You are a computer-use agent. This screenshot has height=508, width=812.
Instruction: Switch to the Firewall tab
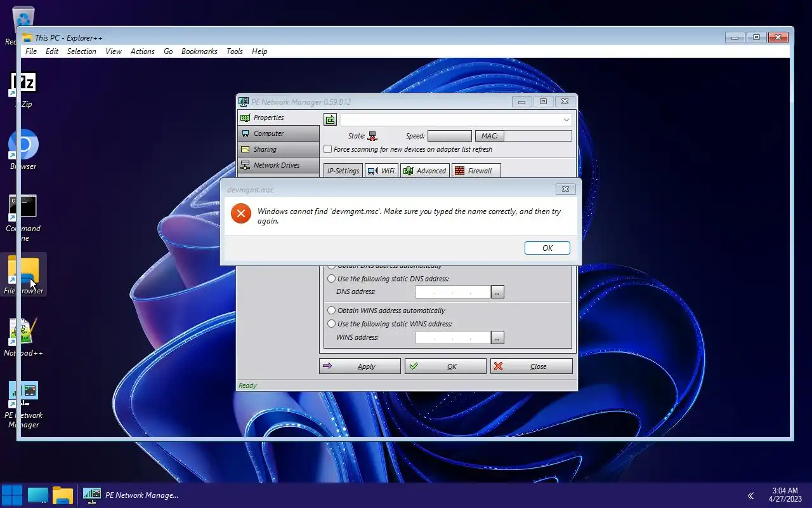[x=476, y=171]
